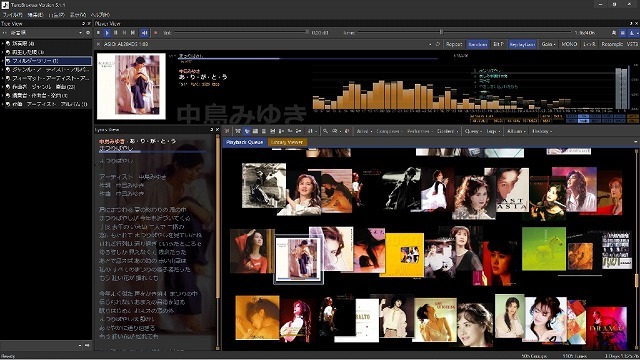Open the Tree View selection combo box
The image size is (640, 360).
pos(46,33)
